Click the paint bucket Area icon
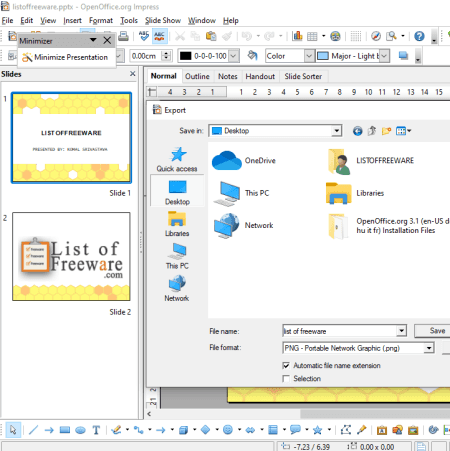The image size is (450, 451). click(253, 55)
